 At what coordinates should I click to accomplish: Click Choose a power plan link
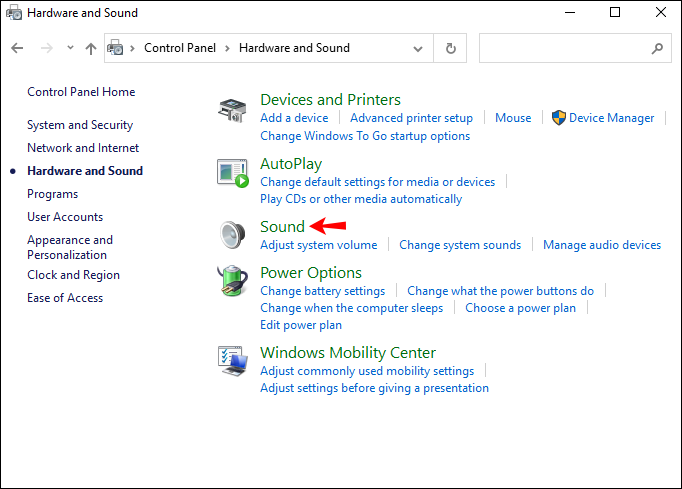[x=520, y=308]
